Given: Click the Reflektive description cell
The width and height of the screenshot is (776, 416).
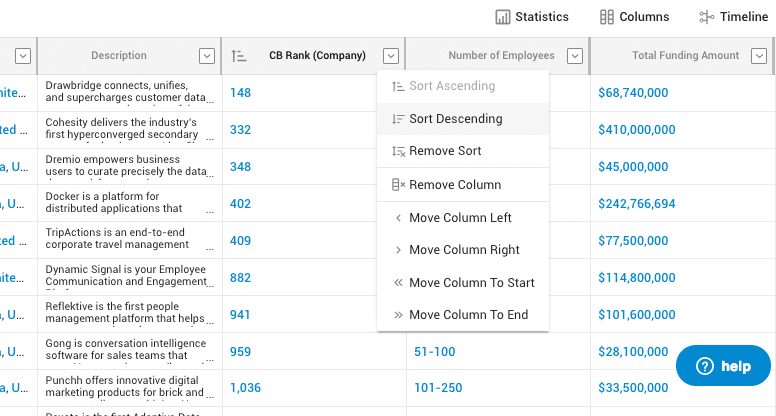Looking at the screenshot, I should point(130,315).
